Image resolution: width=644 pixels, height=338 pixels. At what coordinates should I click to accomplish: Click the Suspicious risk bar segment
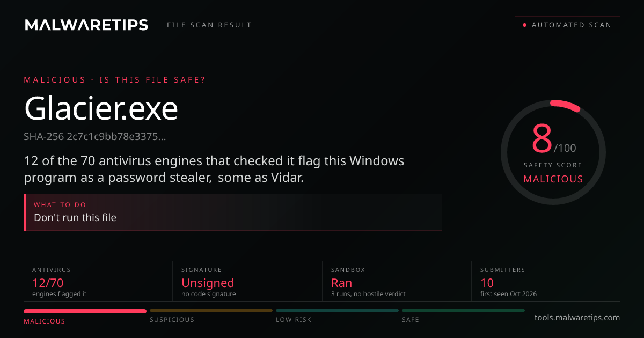(211, 310)
